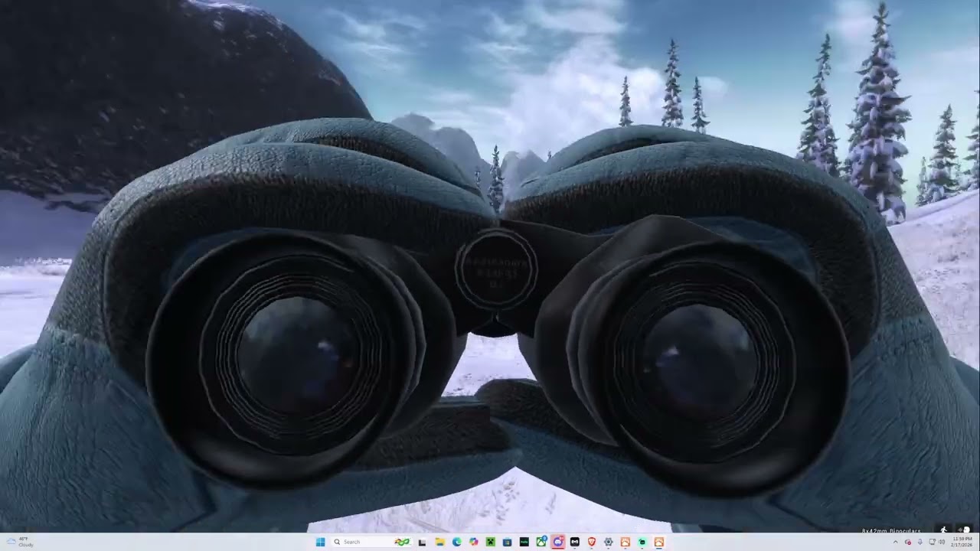This screenshot has width=980, height=551.
Task: Launch Minecraft from the taskbar
Action: (x=491, y=542)
